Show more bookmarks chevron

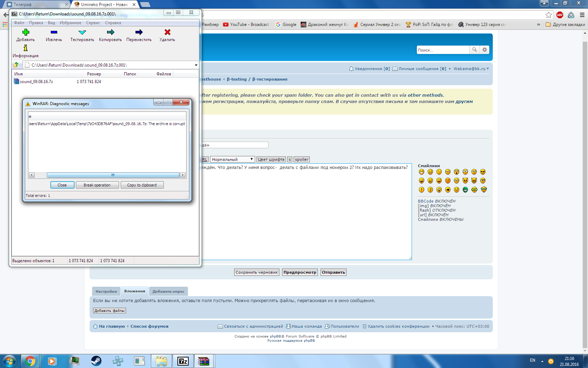click(x=538, y=25)
